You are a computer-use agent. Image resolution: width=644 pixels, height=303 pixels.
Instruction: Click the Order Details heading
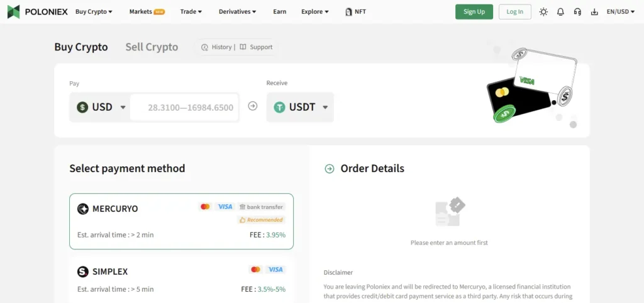pos(372,169)
